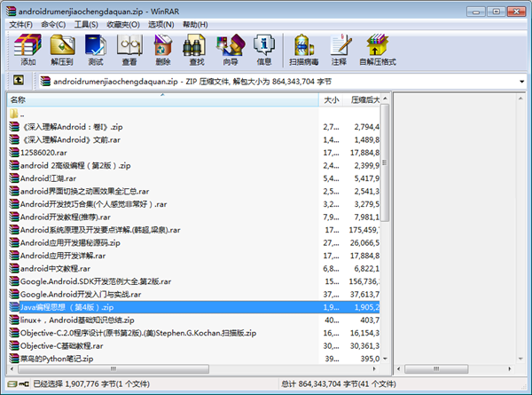Click archive icon of 12586020.rar
The width and height of the screenshot is (532, 395).
coord(14,153)
